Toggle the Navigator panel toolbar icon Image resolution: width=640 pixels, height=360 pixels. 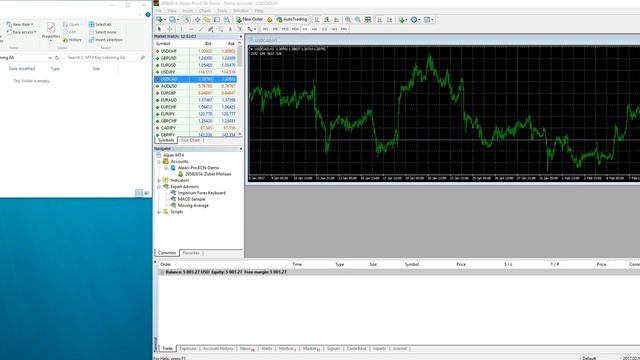(x=207, y=20)
